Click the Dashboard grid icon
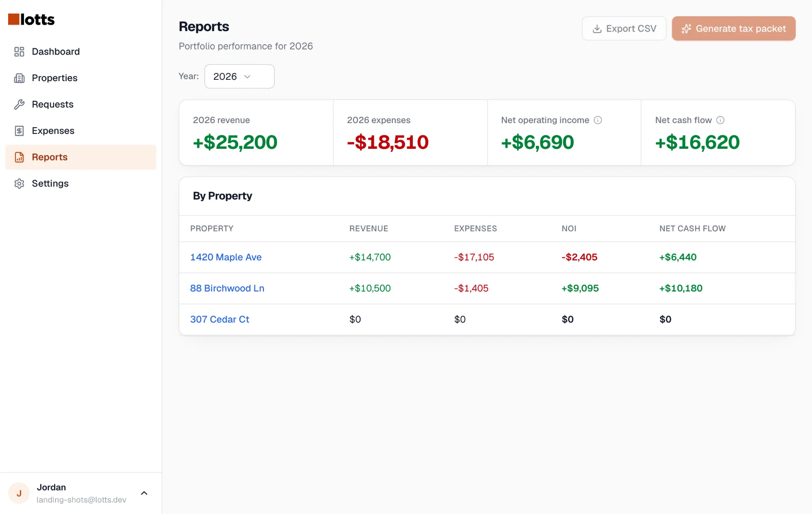This screenshot has height=514, width=812. (19, 52)
